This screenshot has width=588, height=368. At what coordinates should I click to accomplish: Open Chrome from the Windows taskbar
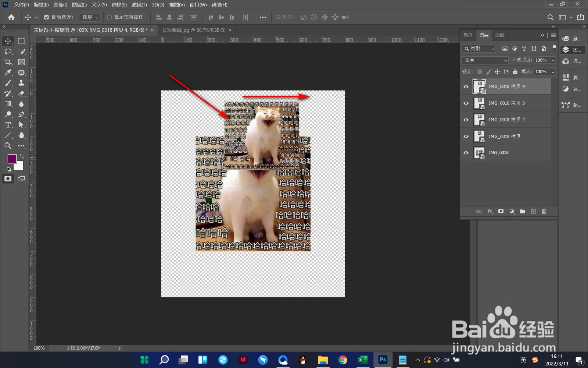coord(343,360)
